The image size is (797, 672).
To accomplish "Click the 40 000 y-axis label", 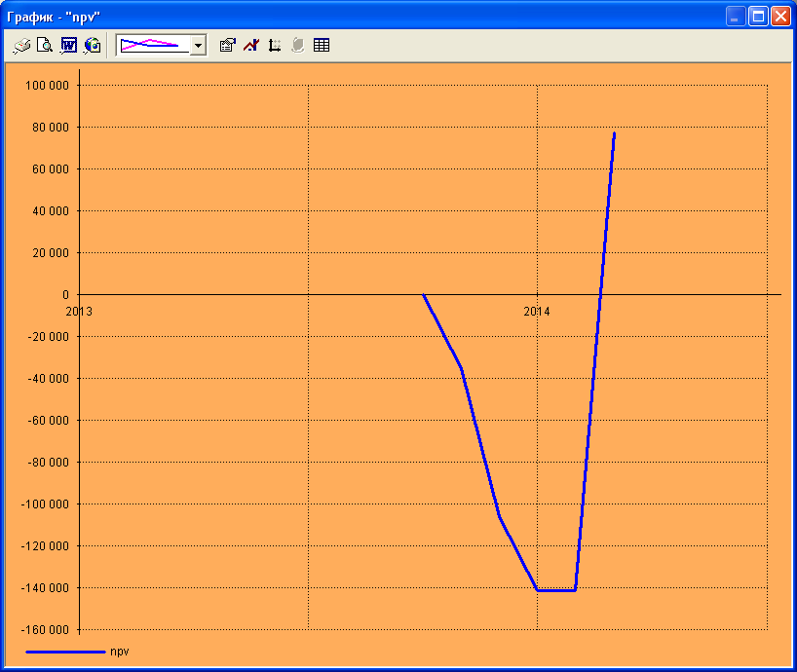I will (x=51, y=210).
